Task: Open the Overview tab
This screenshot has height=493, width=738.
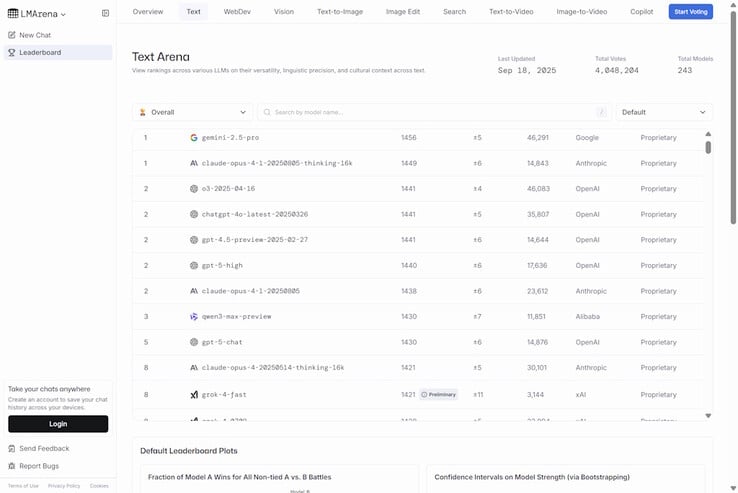Action: [x=148, y=11]
